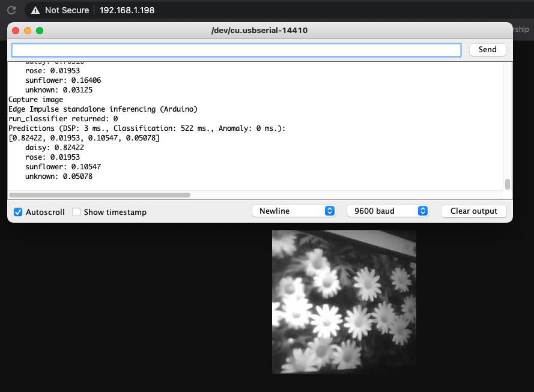The width and height of the screenshot is (534, 392).
Task: Open the Newline line ending dropdown
Action: click(x=294, y=211)
